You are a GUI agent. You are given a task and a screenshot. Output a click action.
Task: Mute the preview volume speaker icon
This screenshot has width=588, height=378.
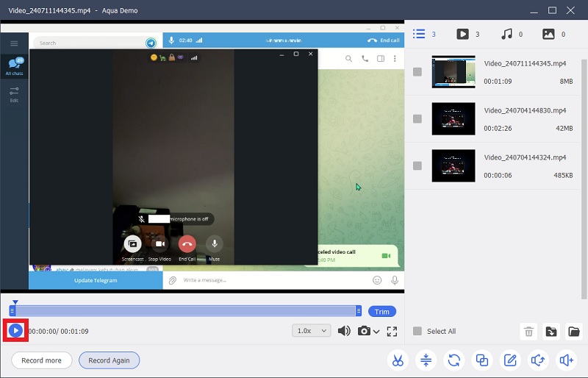344,331
